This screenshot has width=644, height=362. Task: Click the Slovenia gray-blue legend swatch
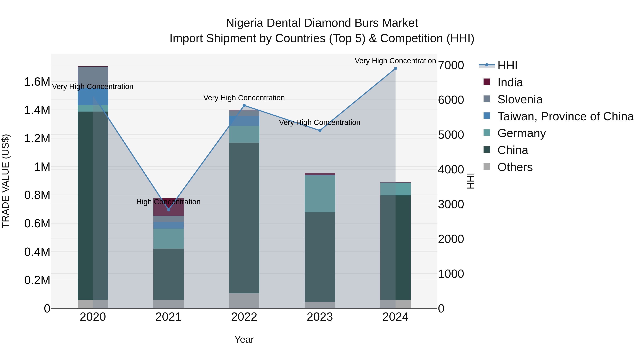coord(487,99)
